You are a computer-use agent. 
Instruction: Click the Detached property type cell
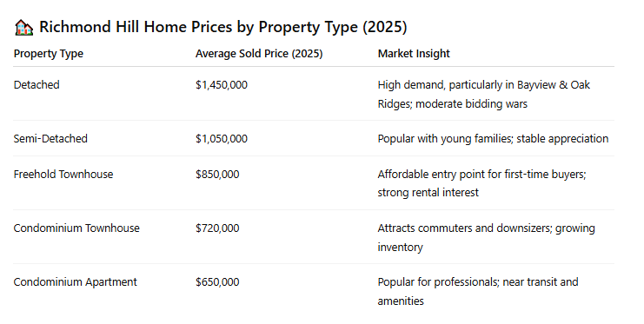pyautogui.click(x=37, y=84)
